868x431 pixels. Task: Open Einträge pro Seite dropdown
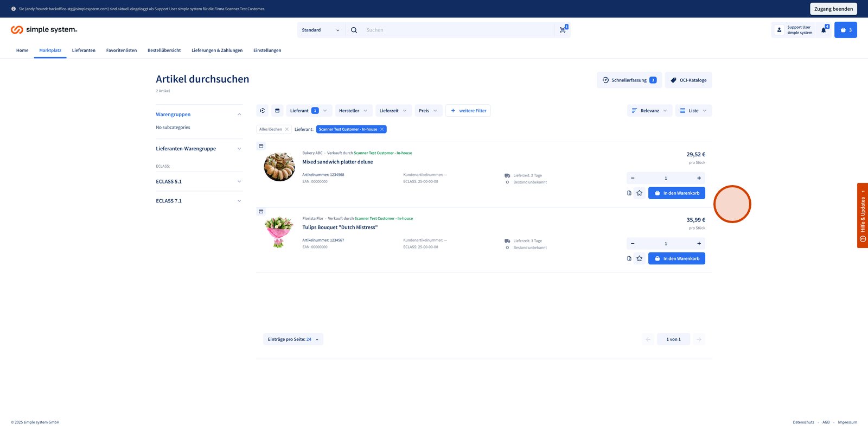(x=293, y=339)
